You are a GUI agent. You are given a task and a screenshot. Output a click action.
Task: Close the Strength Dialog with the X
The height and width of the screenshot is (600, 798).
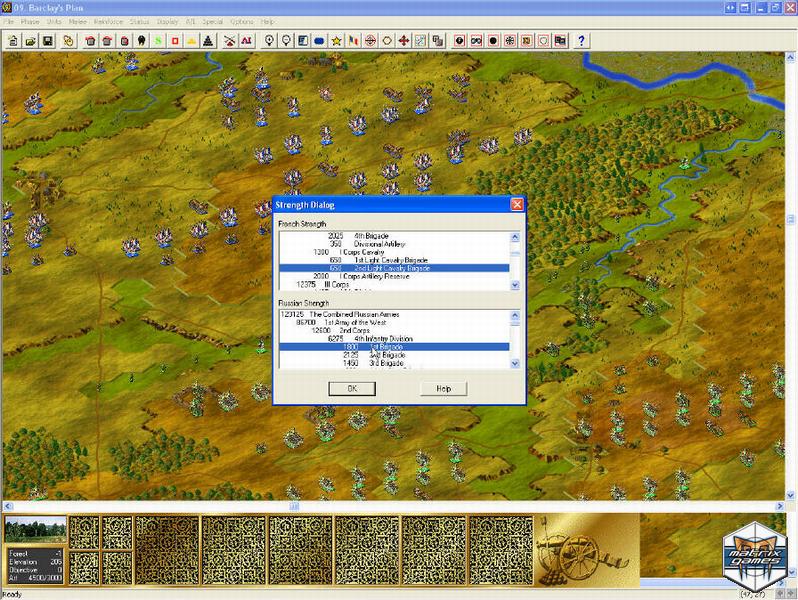(x=517, y=204)
